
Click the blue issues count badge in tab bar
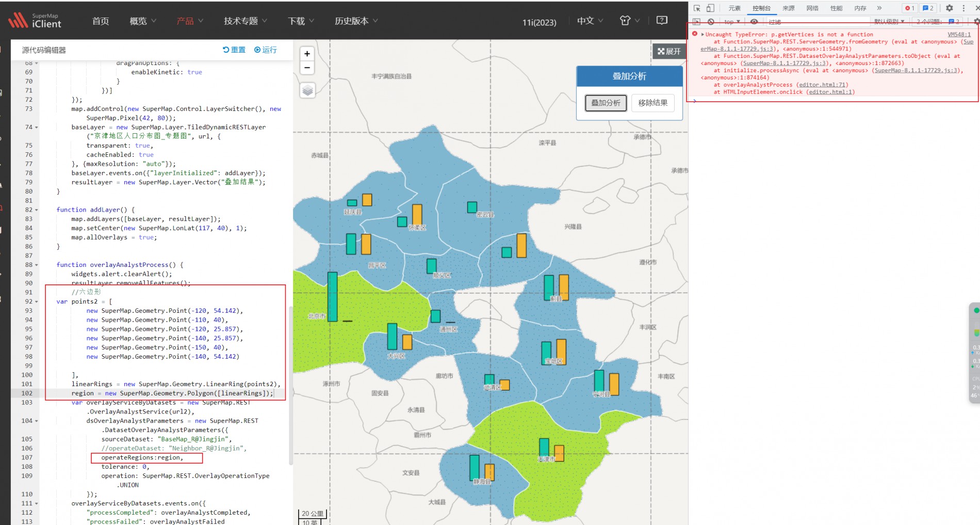pos(928,8)
